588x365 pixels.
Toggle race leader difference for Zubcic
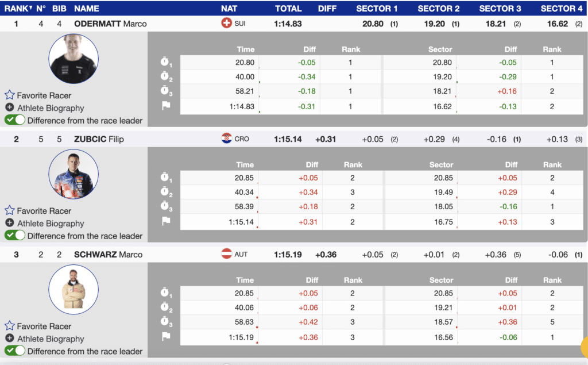point(15,236)
